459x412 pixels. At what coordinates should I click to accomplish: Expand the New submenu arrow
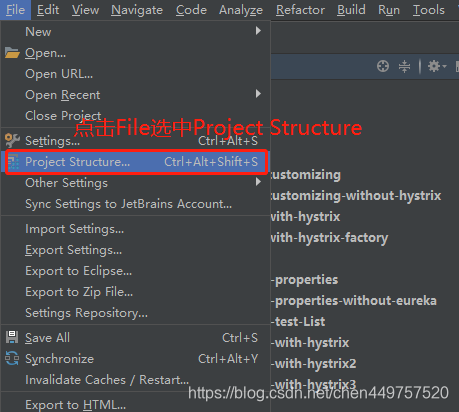pyautogui.click(x=258, y=31)
